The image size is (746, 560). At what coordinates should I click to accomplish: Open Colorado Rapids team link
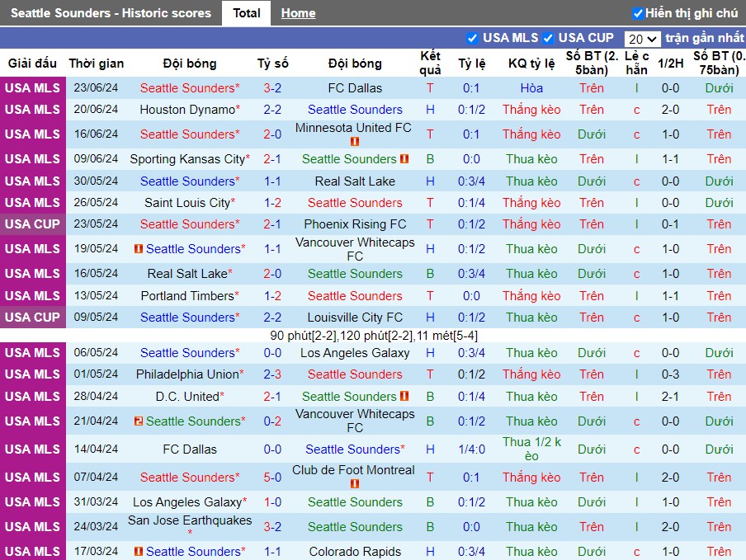pos(355,552)
